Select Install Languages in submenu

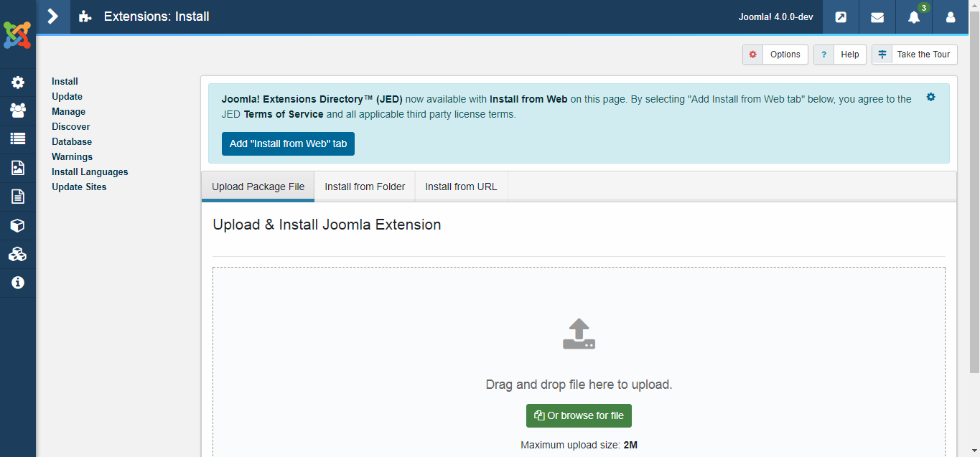click(90, 171)
